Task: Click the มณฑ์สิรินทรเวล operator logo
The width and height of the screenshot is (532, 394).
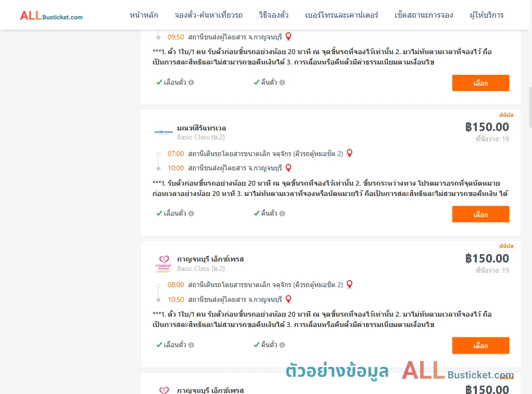Action: [x=164, y=132]
